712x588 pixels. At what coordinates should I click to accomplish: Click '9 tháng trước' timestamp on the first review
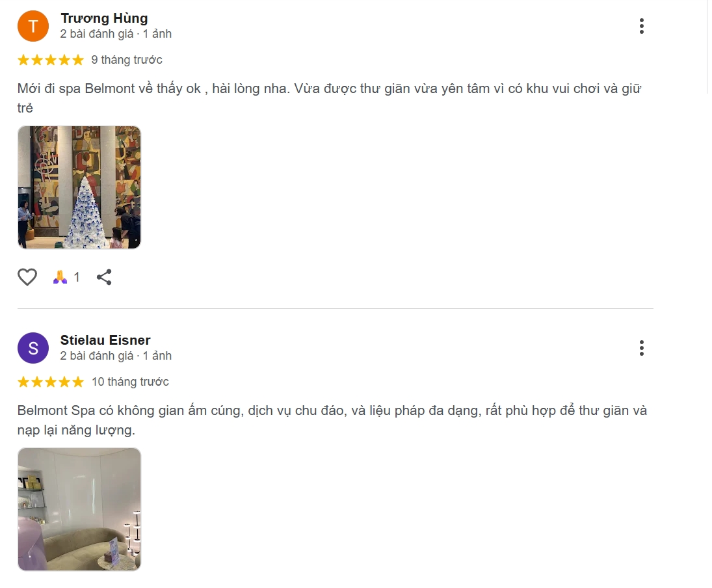(x=127, y=59)
